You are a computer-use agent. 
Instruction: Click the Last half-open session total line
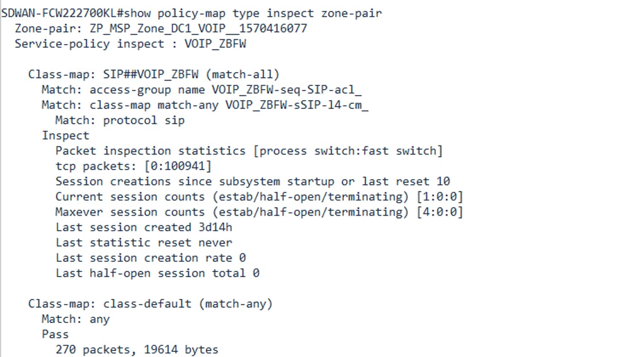[157, 273]
